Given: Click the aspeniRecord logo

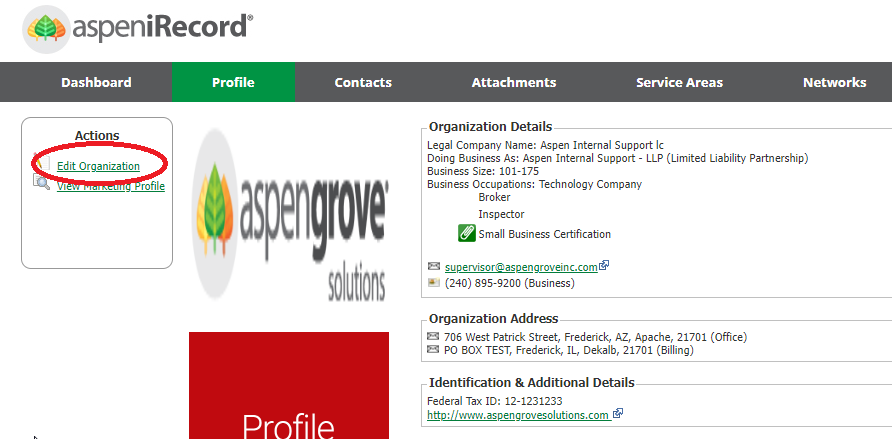Looking at the screenshot, I should pos(138,28).
